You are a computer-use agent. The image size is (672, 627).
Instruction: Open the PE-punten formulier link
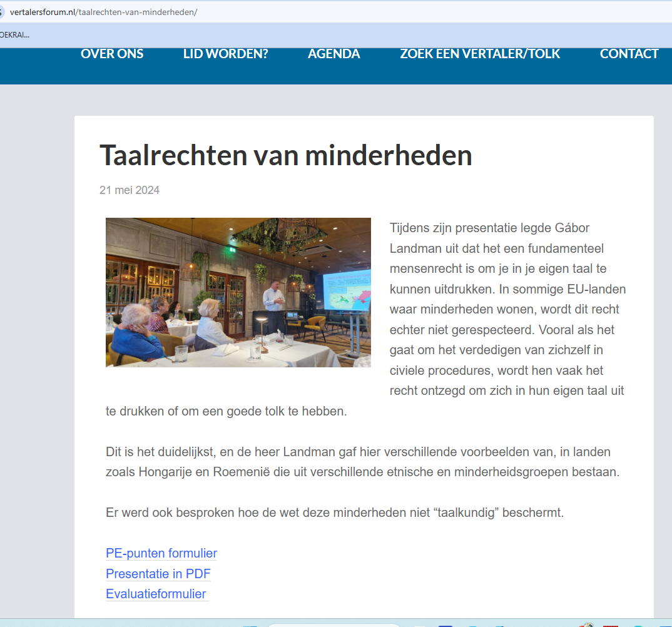click(x=161, y=553)
